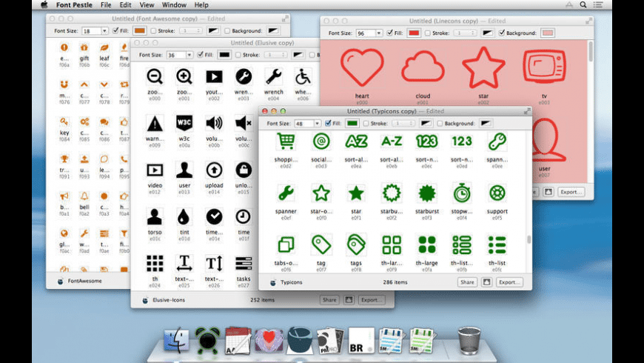Select the orange gift glyph in Font Awesome

pyautogui.click(x=84, y=47)
